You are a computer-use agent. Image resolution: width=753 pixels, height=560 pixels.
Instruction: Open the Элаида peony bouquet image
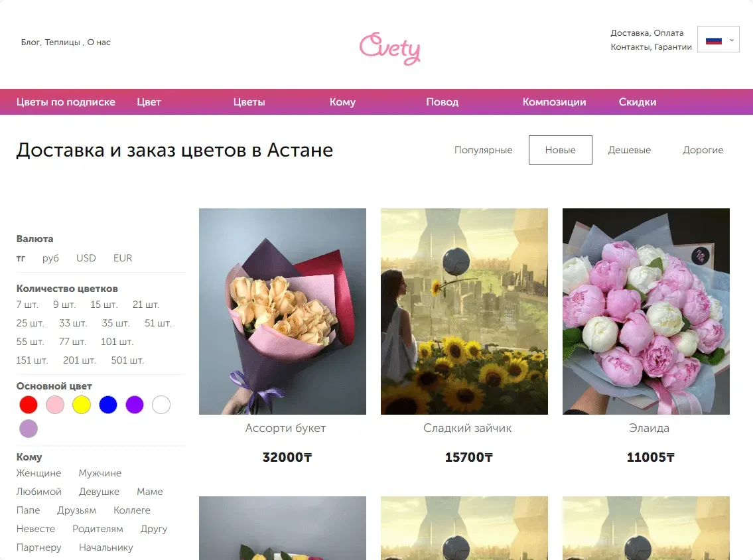point(646,311)
